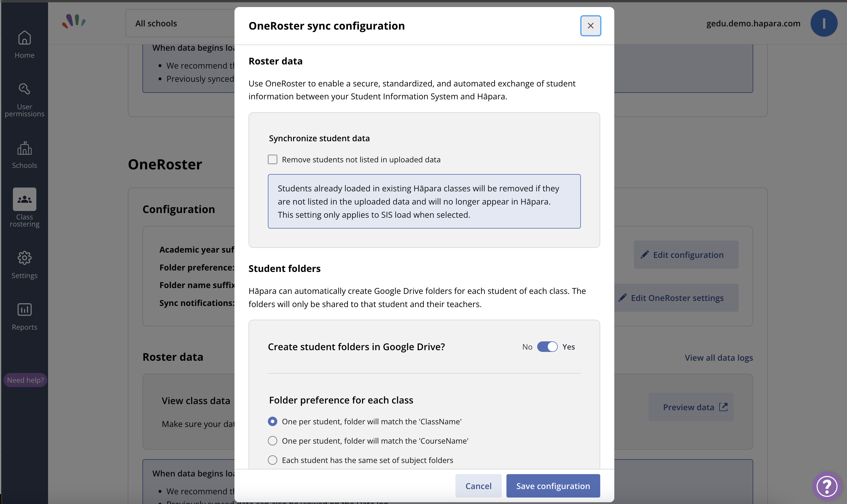Toggle Create student folders in Google Drive switch
The image size is (847, 504).
[x=547, y=347]
